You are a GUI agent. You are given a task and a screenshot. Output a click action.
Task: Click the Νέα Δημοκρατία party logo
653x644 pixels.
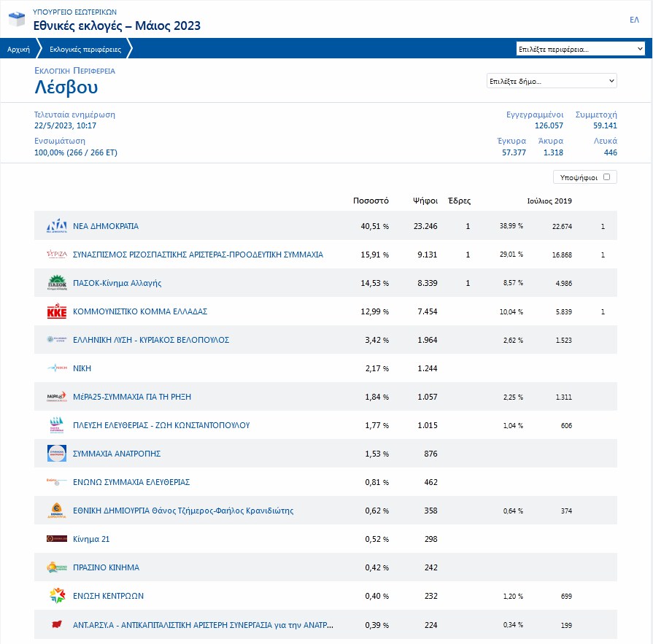(56, 226)
